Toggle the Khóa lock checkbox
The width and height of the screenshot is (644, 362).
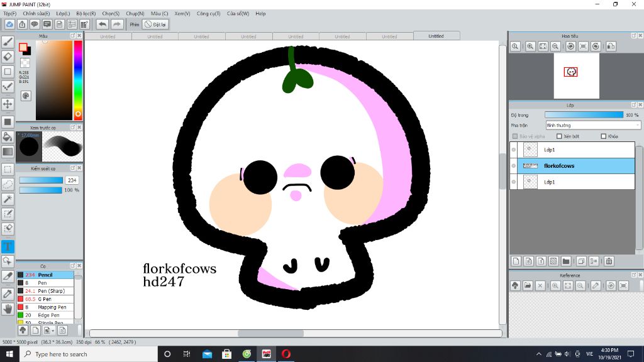pos(603,136)
